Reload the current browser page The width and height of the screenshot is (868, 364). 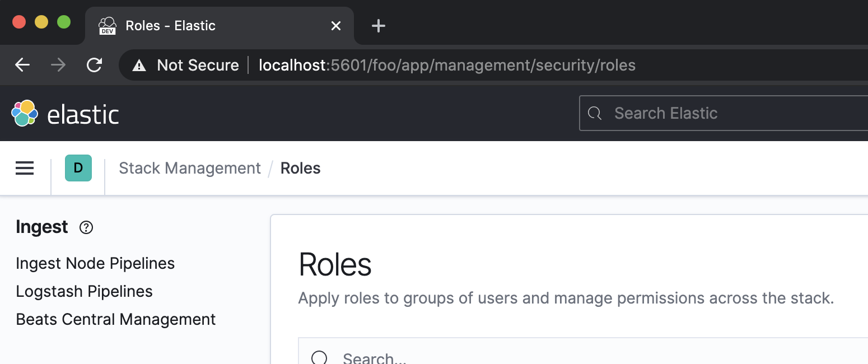[x=94, y=65]
